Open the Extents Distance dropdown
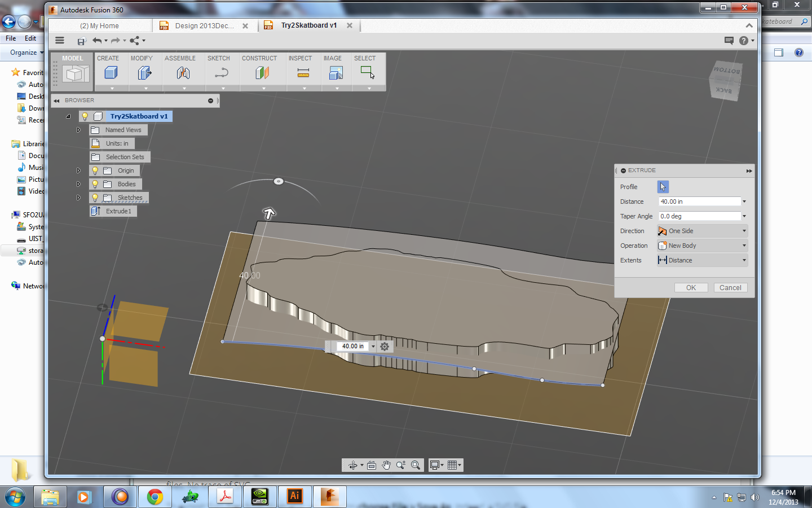This screenshot has height=508, width=812. (x=702, y=260)
